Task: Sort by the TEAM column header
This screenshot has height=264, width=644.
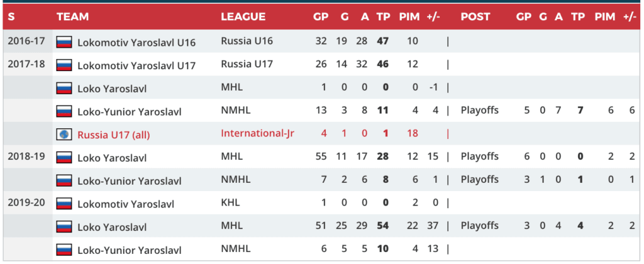Action: tap(72, 17)
